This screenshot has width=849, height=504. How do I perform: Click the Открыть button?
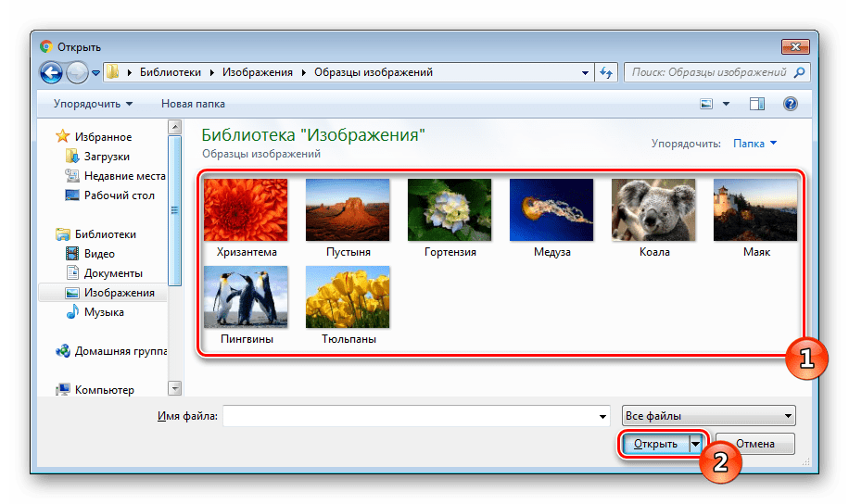point(655,444)
